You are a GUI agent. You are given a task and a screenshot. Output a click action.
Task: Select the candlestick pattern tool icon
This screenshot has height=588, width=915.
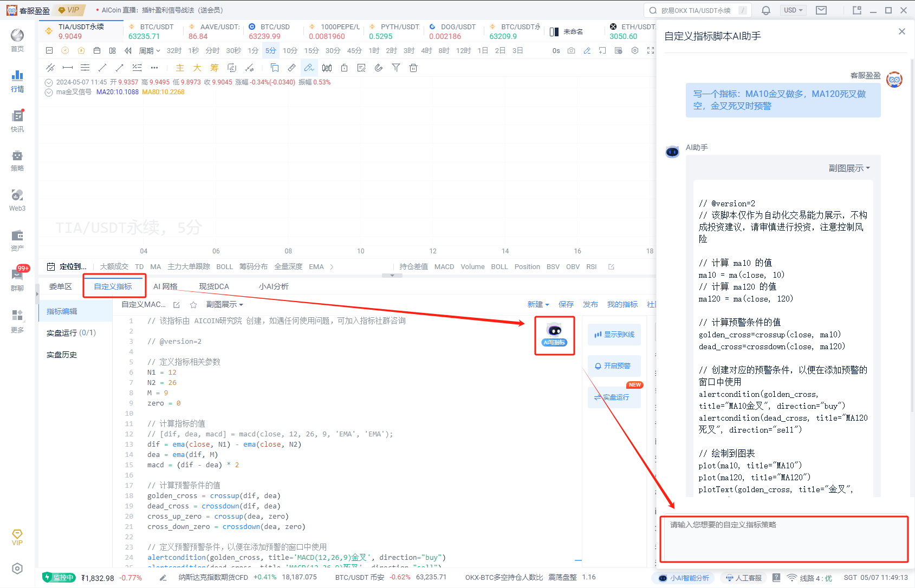327,68
